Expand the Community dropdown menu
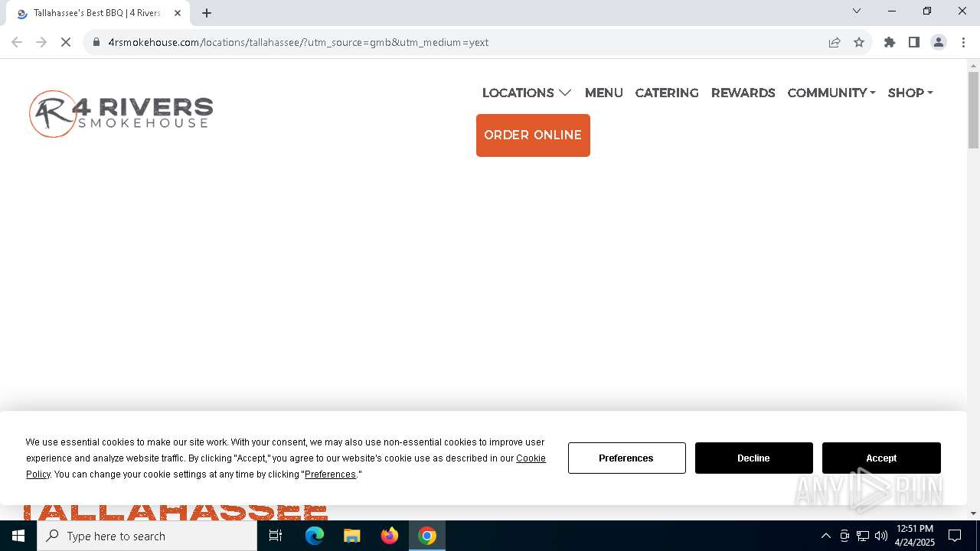Screen dimensions: 980x551 [x=831, y=93]
